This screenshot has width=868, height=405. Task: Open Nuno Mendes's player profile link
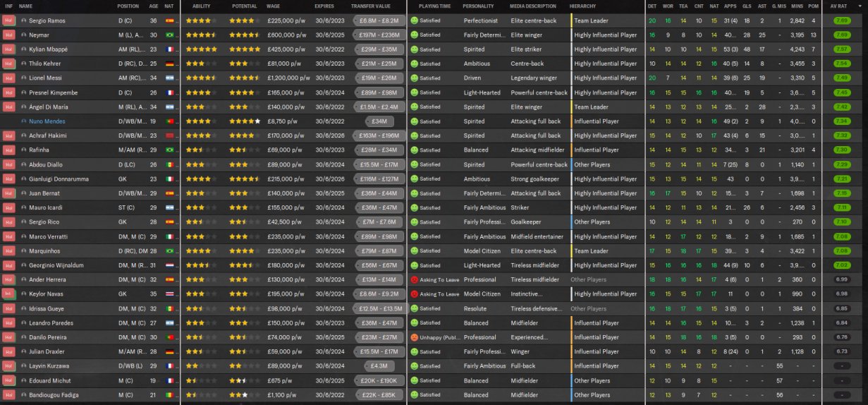[x=47, y=121]
